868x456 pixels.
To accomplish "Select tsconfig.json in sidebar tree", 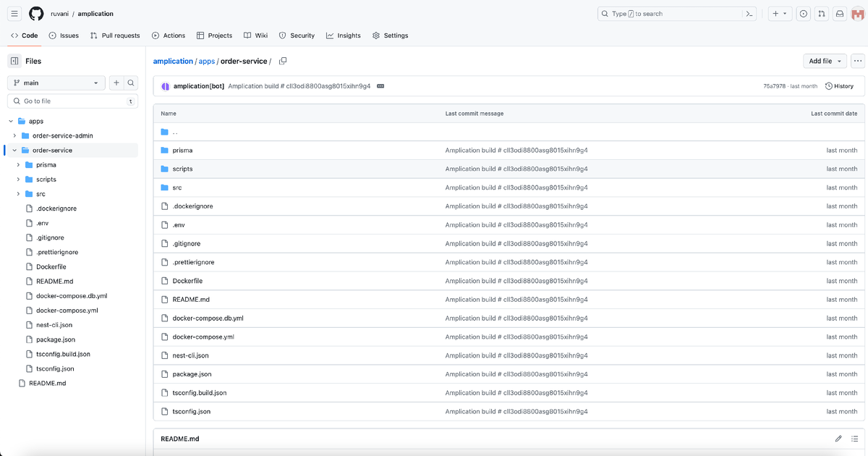I will (x=55, y=368).
